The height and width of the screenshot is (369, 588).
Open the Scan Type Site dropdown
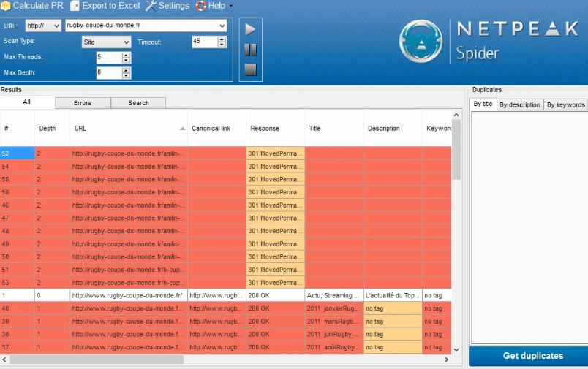(x=106, y=42)
